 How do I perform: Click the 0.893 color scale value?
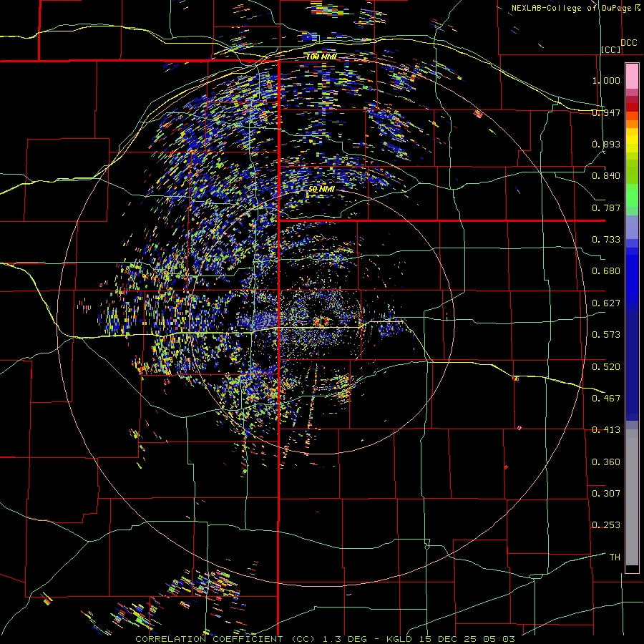(x=606, y=144)
